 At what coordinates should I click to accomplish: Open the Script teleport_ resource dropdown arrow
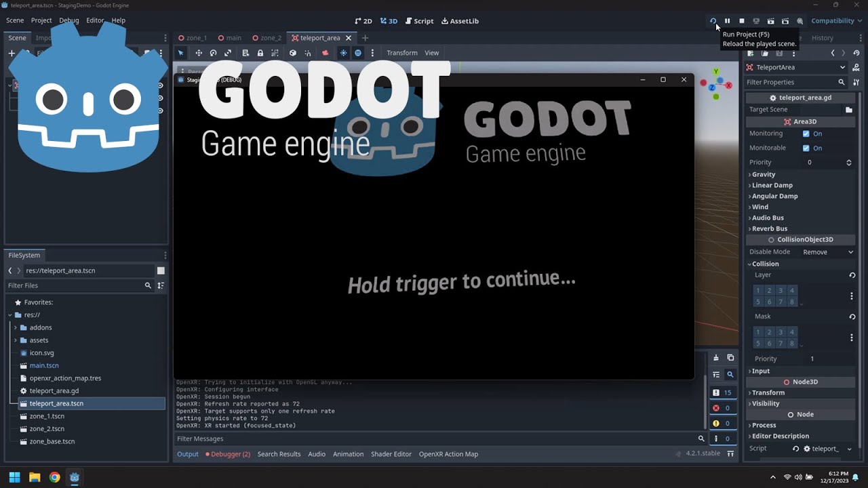click(849, 449)
